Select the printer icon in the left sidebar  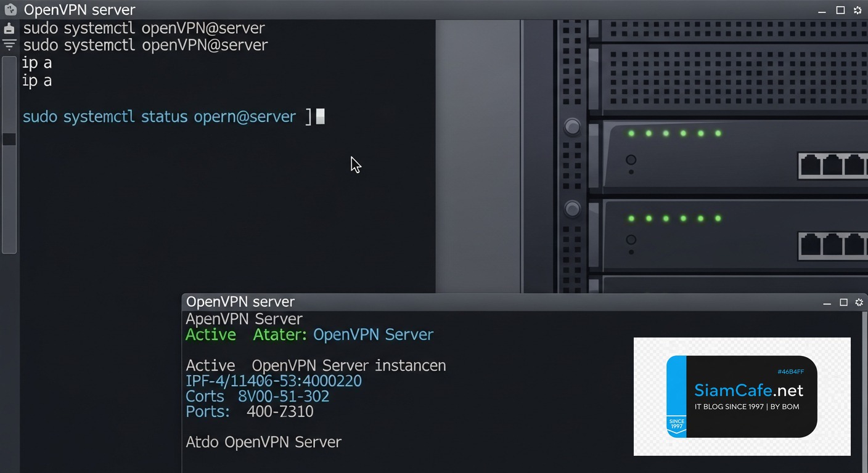[9, 28]
